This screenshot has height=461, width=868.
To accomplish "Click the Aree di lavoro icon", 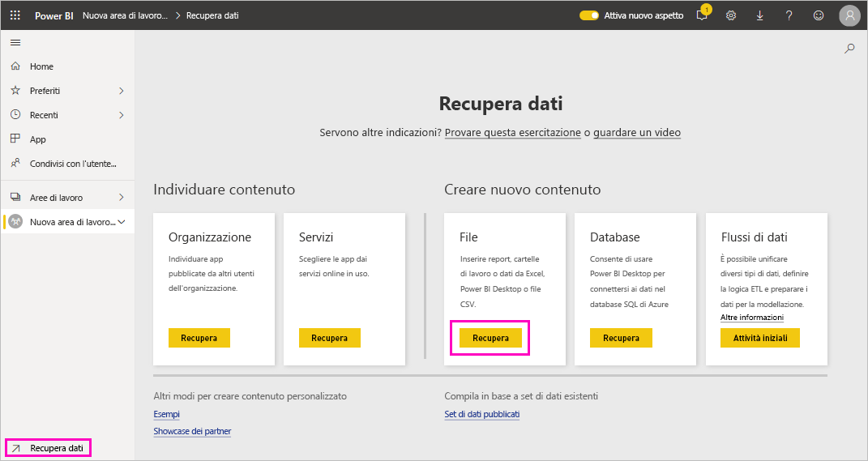I will pyautogui.click(x=15, y=197).
